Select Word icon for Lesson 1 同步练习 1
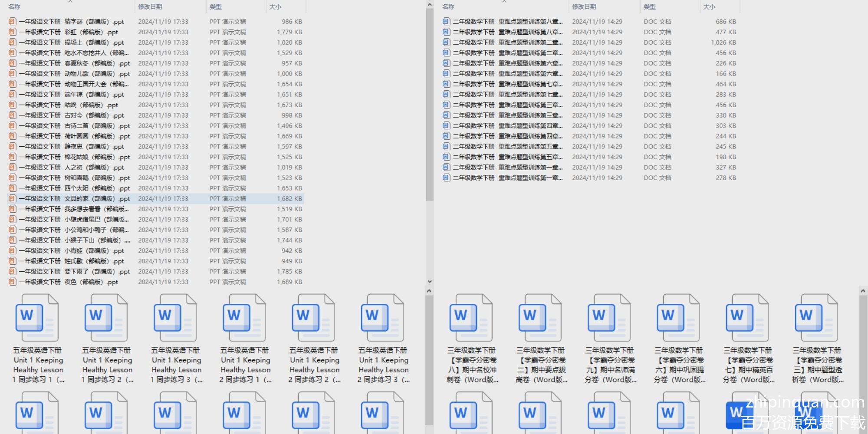Image resolution: width=868 pixels, height=434 pixels. point(37,318)
